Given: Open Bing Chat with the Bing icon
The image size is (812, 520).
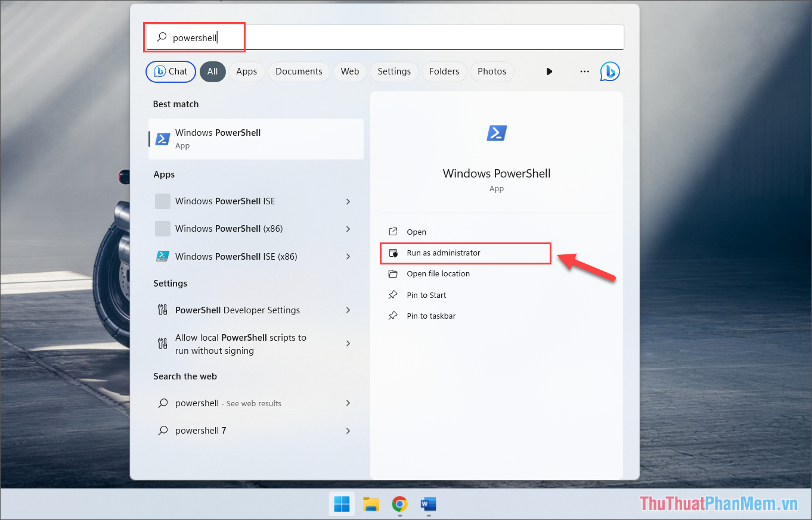Looking at the screenshot, I should tap(610, 71).
